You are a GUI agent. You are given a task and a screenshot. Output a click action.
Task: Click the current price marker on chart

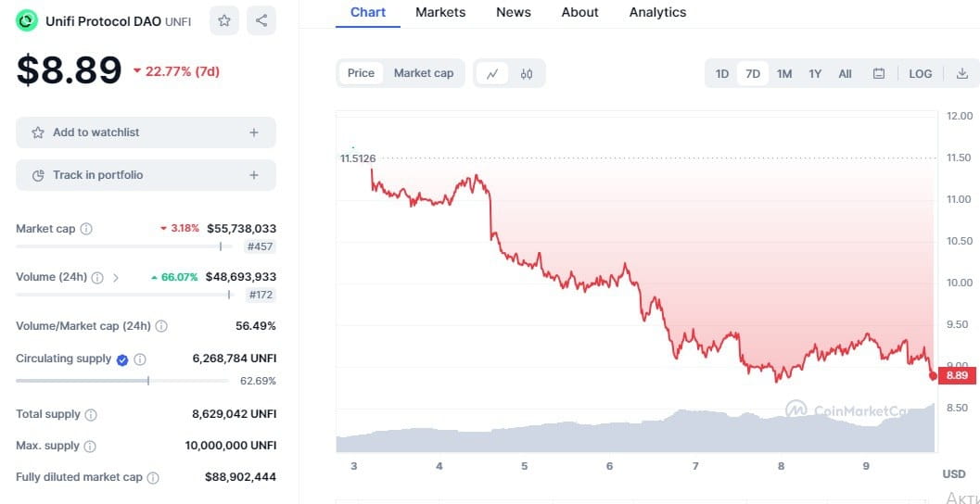pos(933,375)
